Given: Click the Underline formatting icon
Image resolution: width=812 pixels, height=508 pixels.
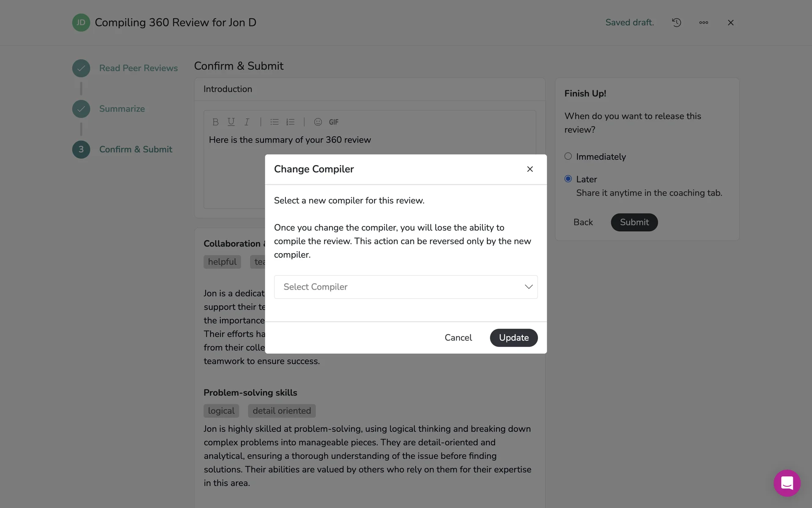Looking at the screenshot, I should pos(231,122).
